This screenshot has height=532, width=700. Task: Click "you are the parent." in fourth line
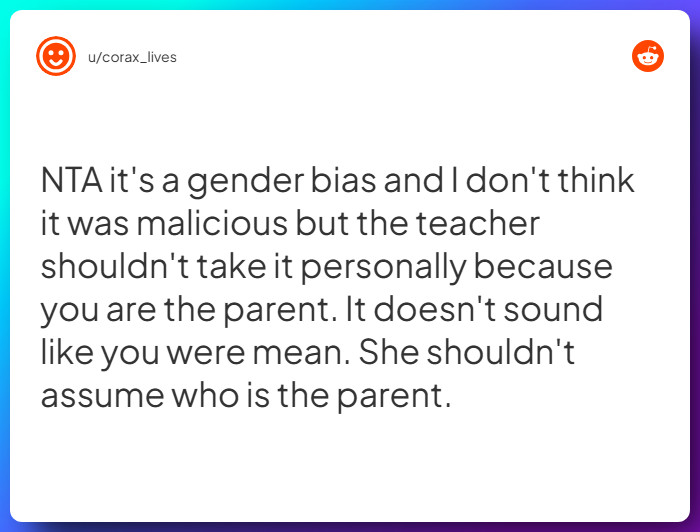tap(186, 310)
